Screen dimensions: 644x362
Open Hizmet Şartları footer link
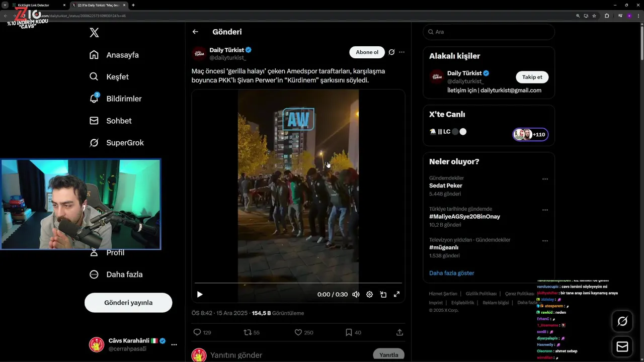coord(443,294)
